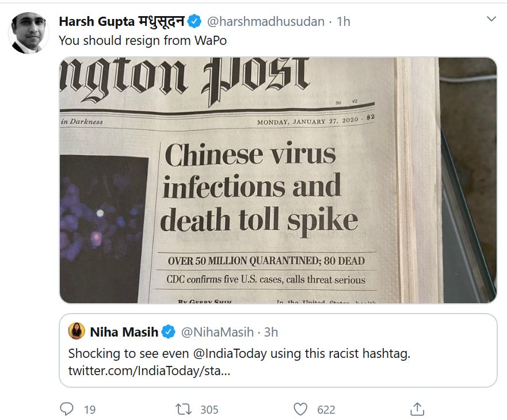Expand the tweet options chevron
507x420 pixels.
[491, 20]
